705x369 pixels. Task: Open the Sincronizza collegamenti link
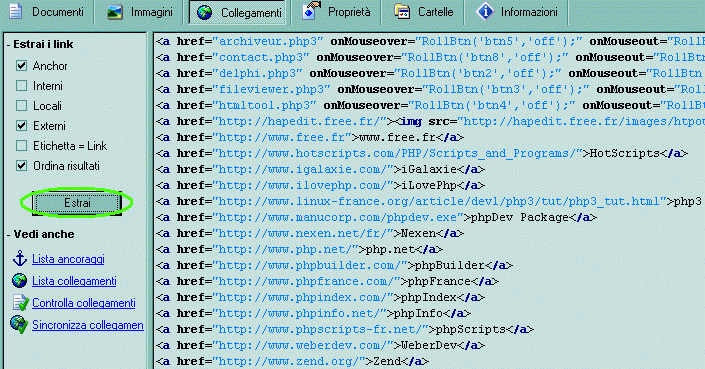pyautogui.click(x=88, y=325)
